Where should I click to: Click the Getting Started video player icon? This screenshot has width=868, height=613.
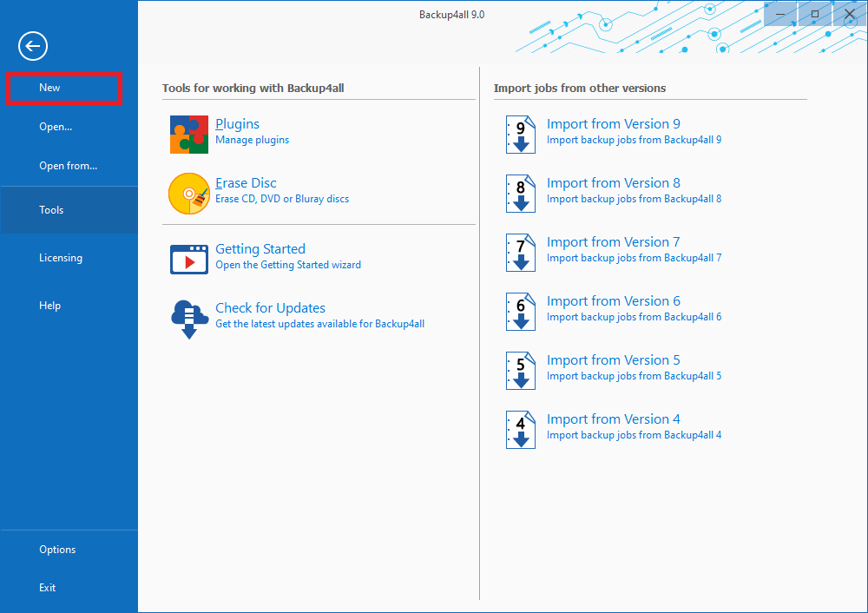click(188, 259)
